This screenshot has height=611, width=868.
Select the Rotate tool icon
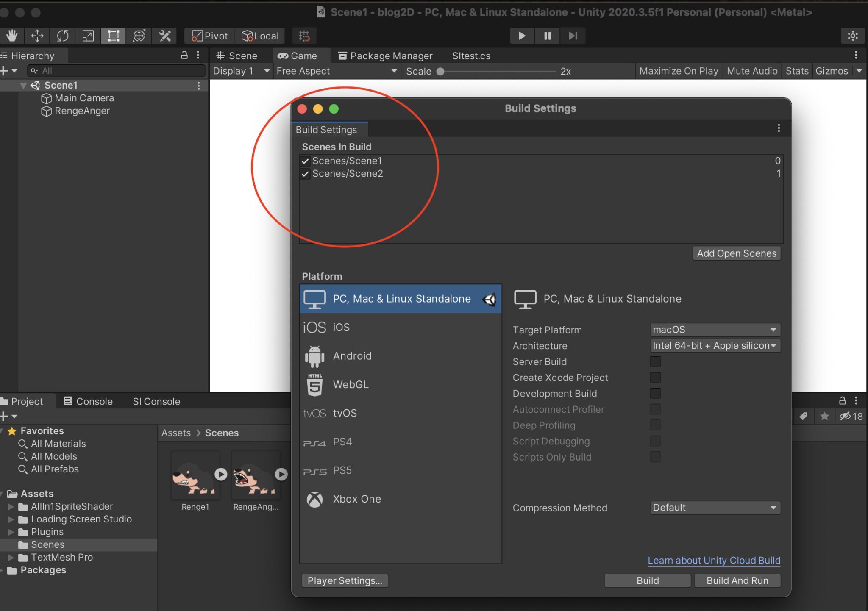click(x=63, y=36)
